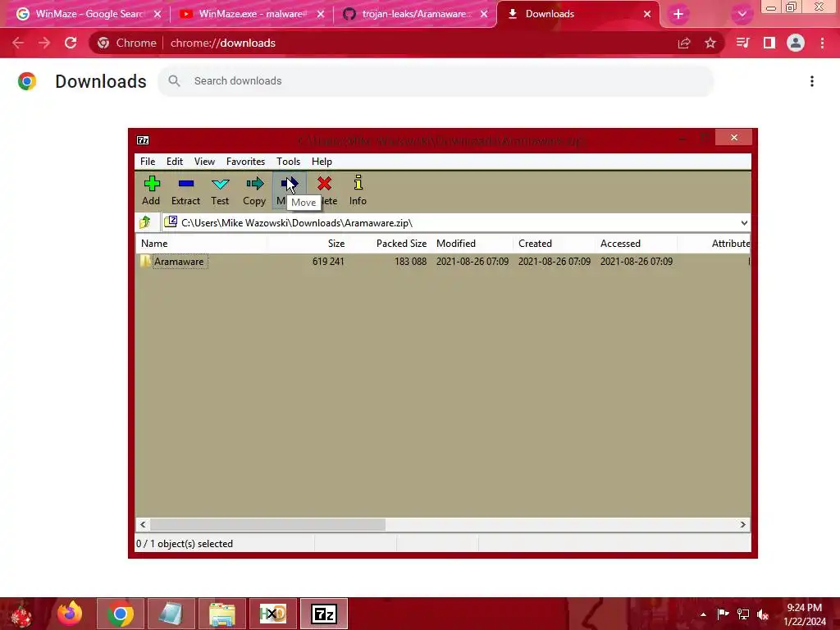Click the red Delete X icon
The height and width of the screenshot is (630, 840).
click(324, 184)
